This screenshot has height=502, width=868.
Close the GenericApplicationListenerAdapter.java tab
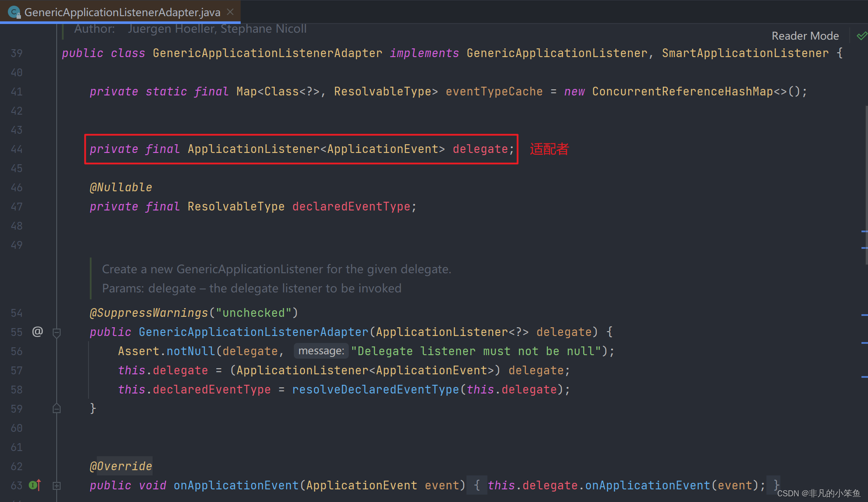click(231, 12)
